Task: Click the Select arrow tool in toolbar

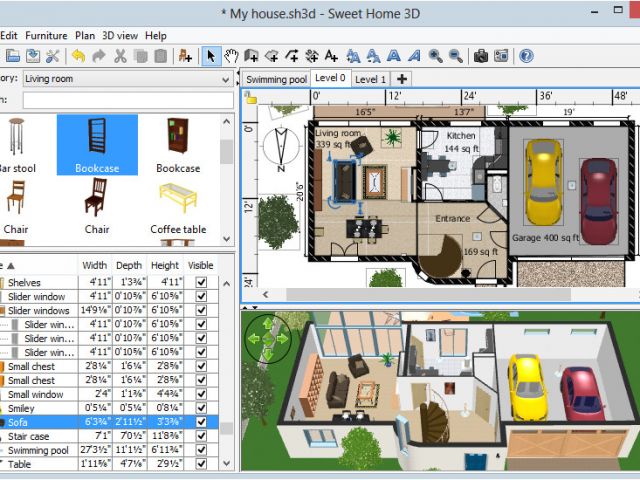Action: click(211, 56)
